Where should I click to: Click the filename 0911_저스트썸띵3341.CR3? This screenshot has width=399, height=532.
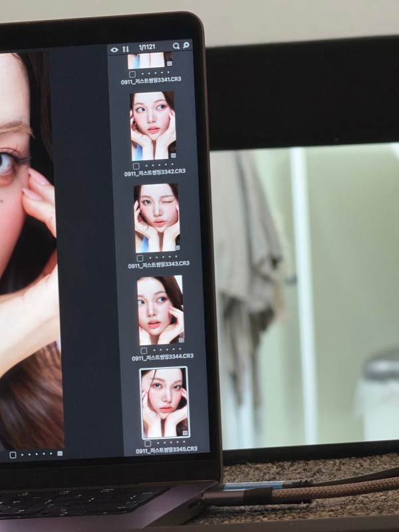(x=151, y=80)
